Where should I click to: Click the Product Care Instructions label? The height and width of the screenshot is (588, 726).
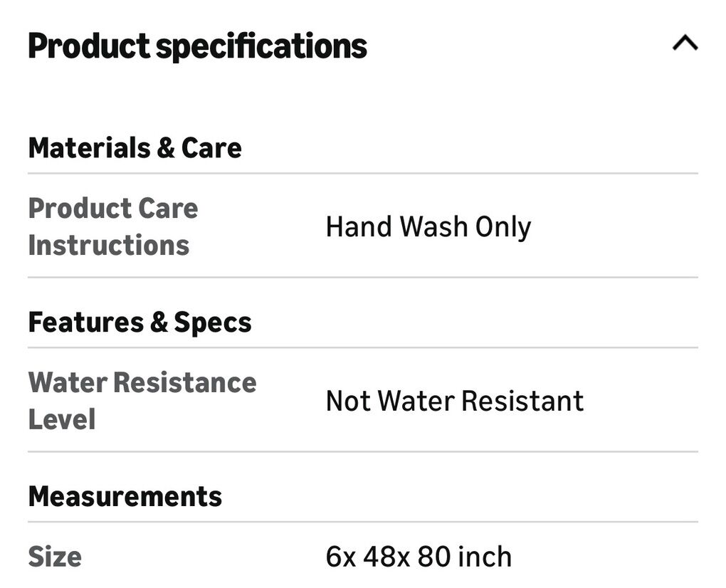(x=112, y=226)
